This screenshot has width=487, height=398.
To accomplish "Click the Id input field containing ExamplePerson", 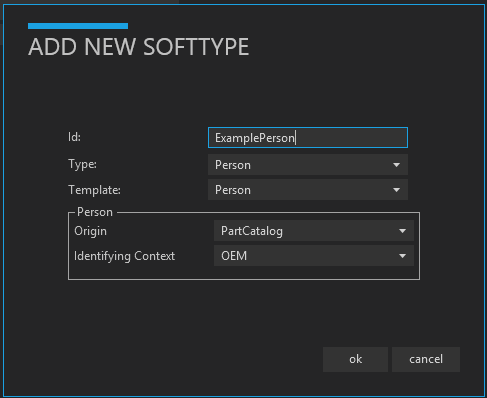I will [x=308, y=138].
